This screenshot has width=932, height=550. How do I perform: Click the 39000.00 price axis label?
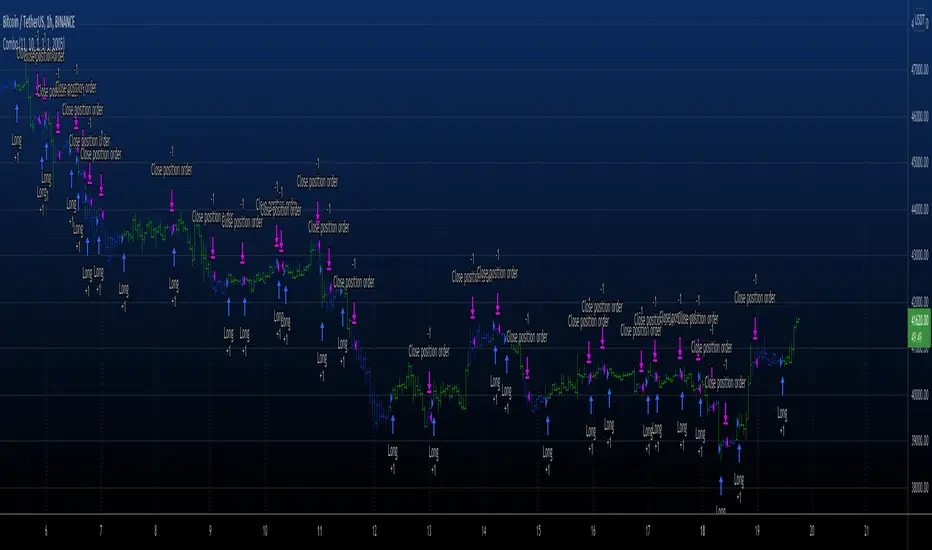click(920, 441)
